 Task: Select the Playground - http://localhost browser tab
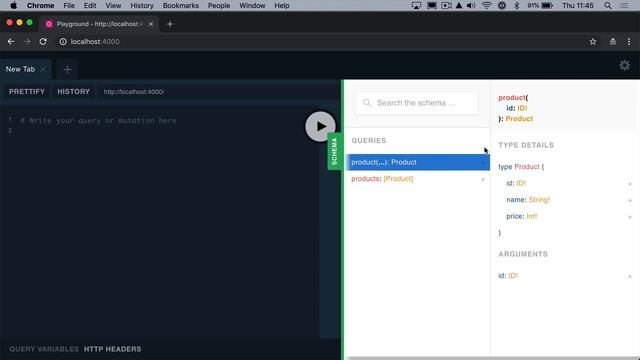[x=100, y=24]
